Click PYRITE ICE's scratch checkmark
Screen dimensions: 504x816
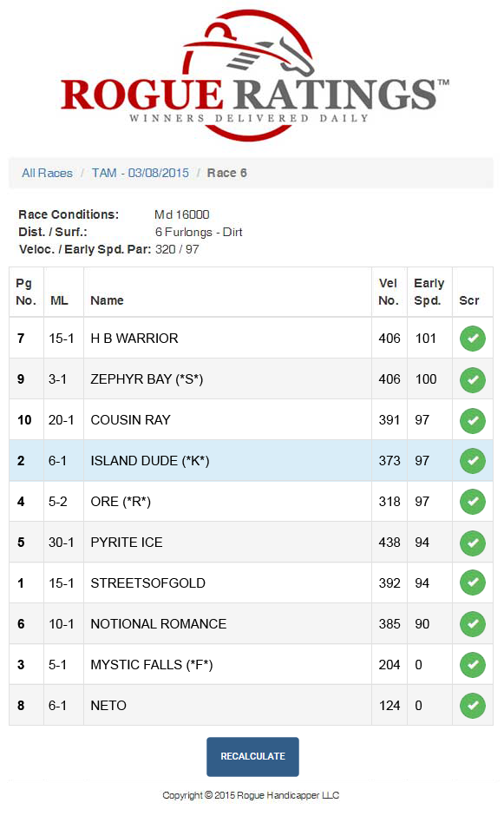472,542
